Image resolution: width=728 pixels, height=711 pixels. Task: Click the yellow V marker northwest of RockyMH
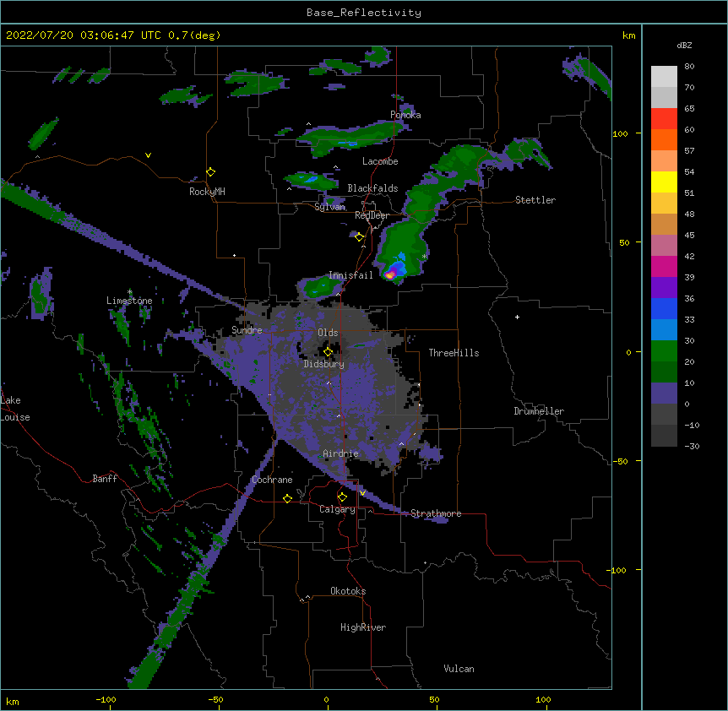(x=148, y=155)
